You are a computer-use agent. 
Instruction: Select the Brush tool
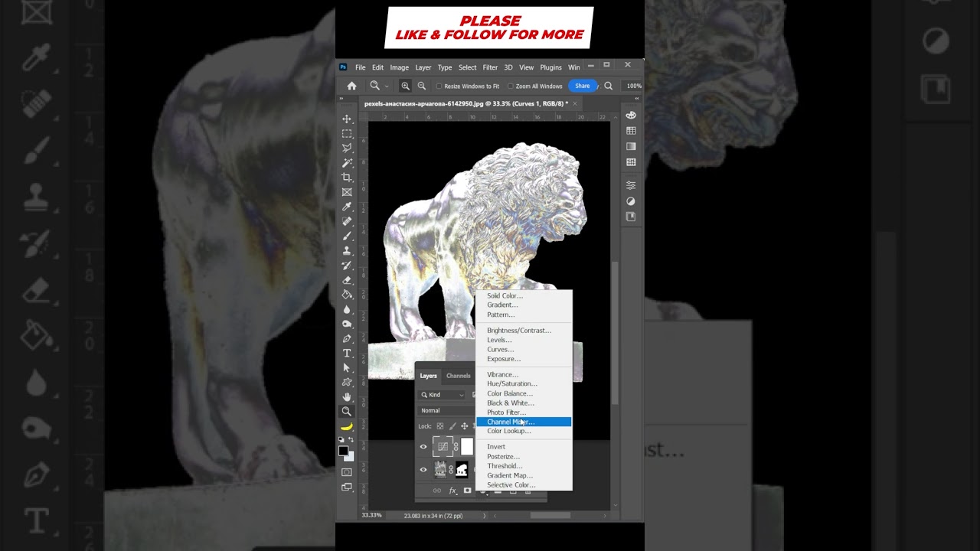click(x=347, y=236)
